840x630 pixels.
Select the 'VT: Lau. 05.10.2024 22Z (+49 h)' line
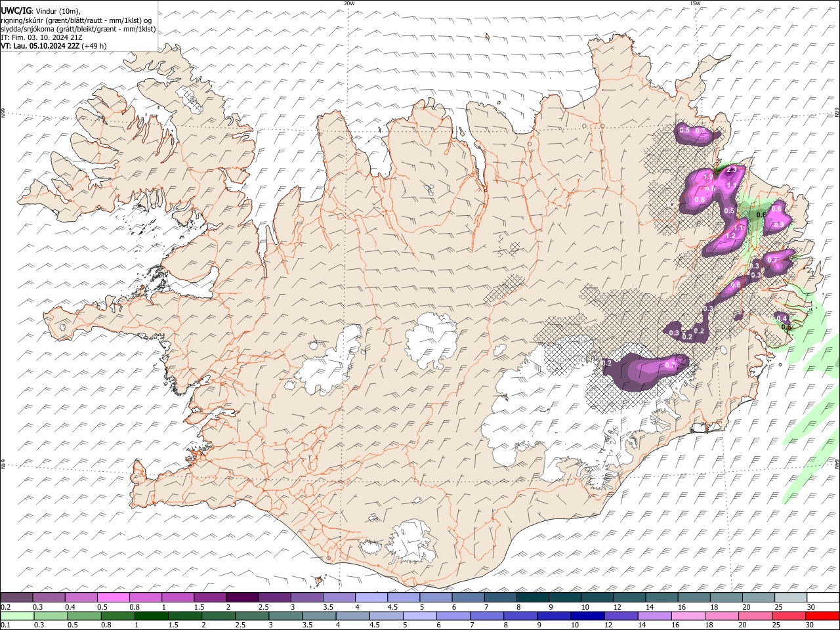pyautogui.click(x=54, y=46)
